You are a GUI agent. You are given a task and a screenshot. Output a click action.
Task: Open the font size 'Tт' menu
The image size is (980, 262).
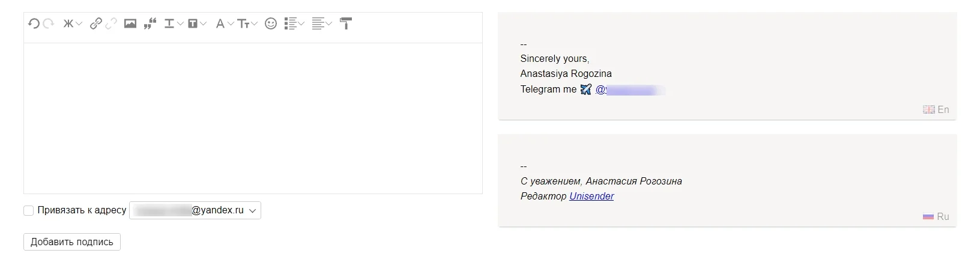247,24
